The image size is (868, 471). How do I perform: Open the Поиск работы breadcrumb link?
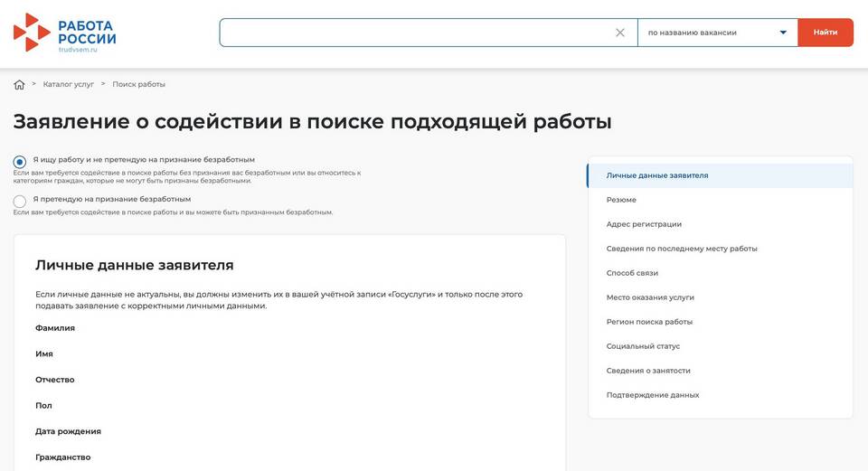click(x=139, y=84)
